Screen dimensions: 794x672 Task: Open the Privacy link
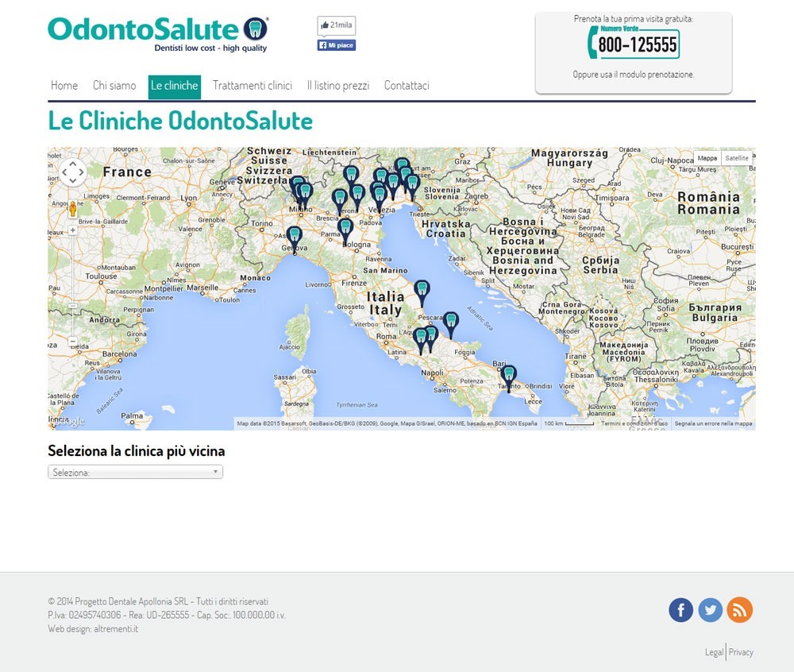pyautogui.click(x=741, y=652)
